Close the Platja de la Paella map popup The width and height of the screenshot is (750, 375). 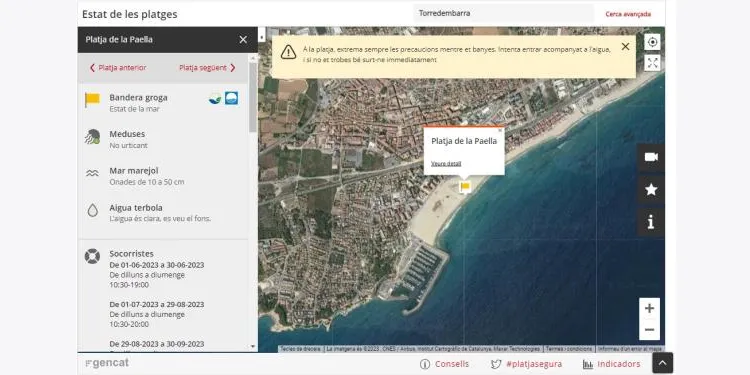500,130
